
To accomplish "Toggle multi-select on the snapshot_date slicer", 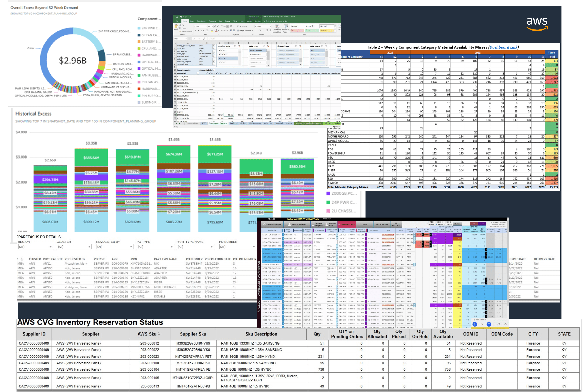I will pyautogui.click(x=235, y=46).
